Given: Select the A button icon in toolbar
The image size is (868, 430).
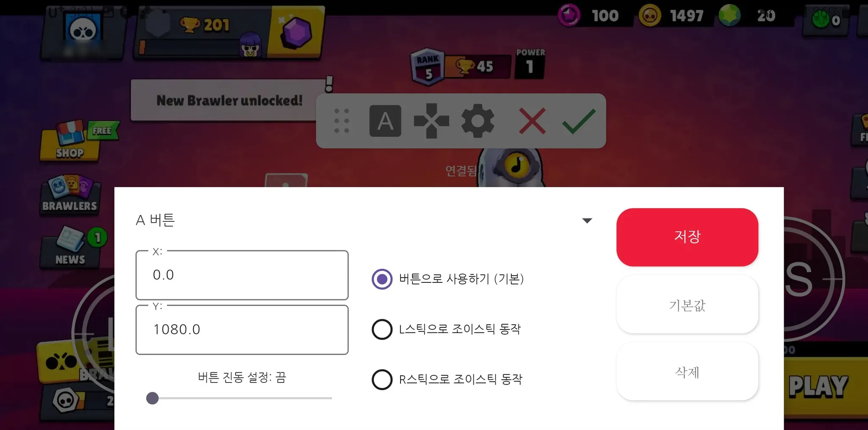Looking at the screenshot, I should point(385,121).
